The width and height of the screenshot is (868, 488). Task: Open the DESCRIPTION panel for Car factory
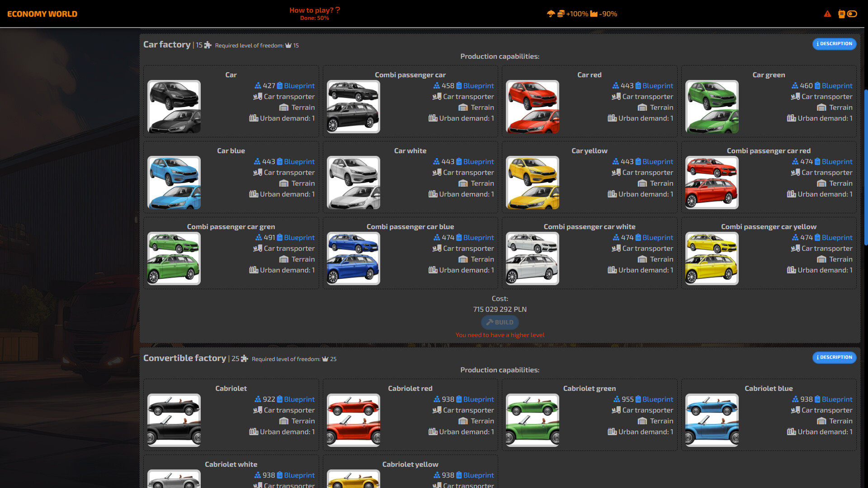pyautogui.click(x=834, y=44)
